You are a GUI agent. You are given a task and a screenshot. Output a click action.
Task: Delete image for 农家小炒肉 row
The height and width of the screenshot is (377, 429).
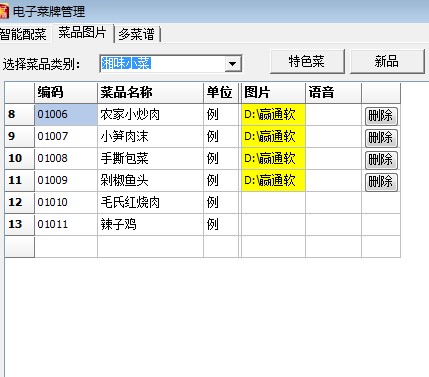point(381,116)
